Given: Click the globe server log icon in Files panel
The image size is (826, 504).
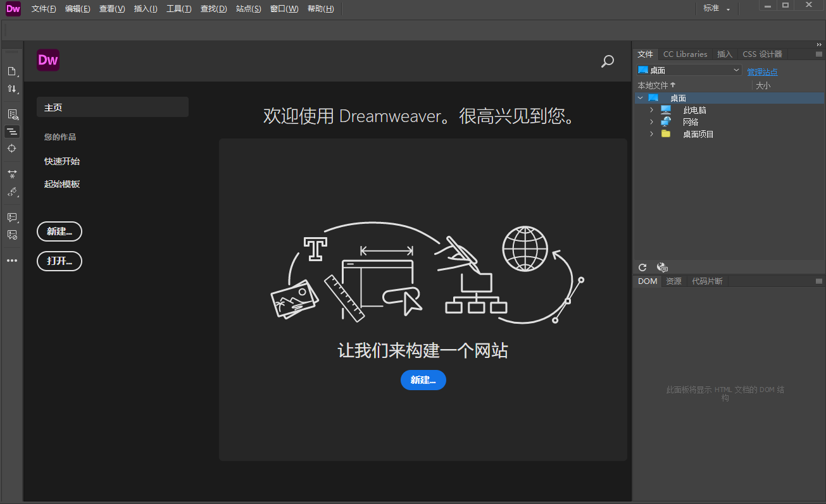Looking at the screenshot, I should (662, 267).
